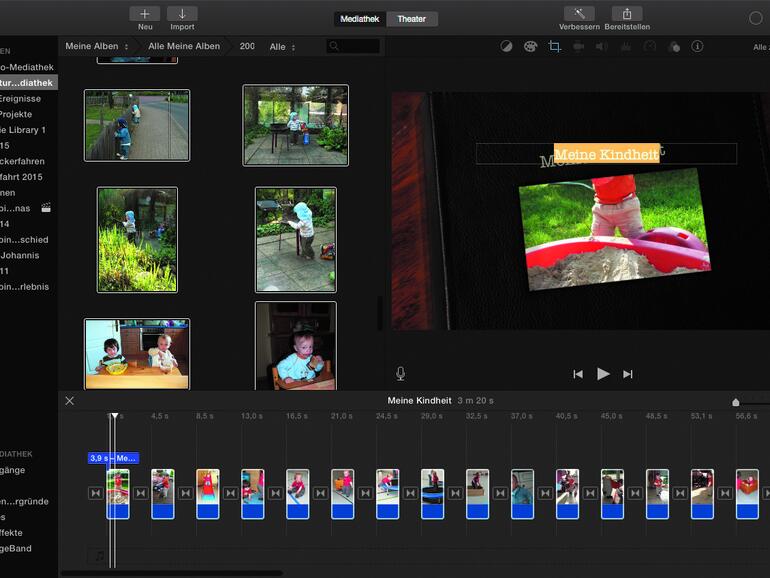
Task: Open the color correction palette icon
Action: point(530,46)
